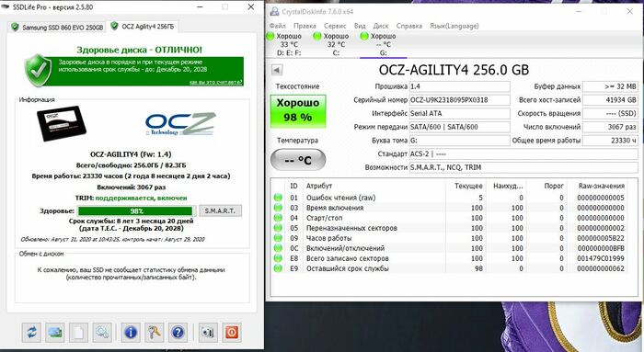The width and height of the screenshot is (644, 352).
Task: Click the green status circle of row E9
Action: pos(278,268)
